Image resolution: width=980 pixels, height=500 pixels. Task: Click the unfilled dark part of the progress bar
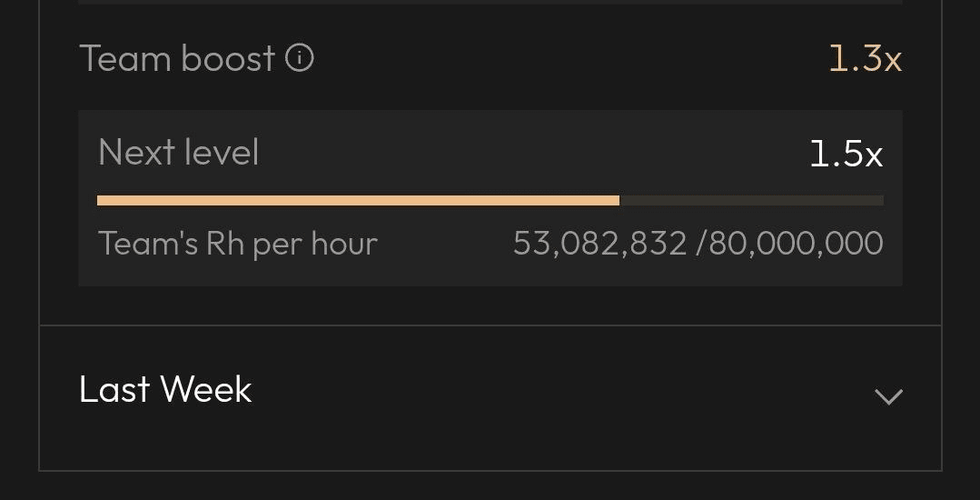(x=751, y=201)
